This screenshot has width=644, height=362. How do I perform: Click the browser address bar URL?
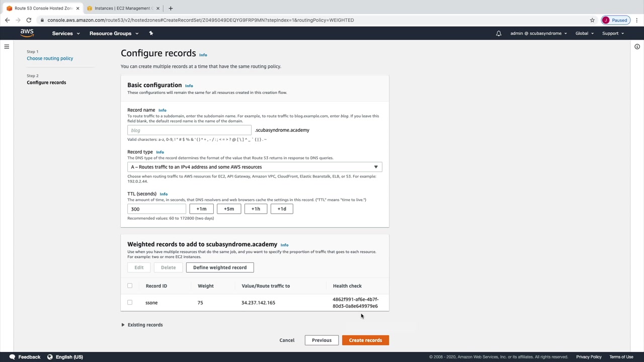pos(200,20)
